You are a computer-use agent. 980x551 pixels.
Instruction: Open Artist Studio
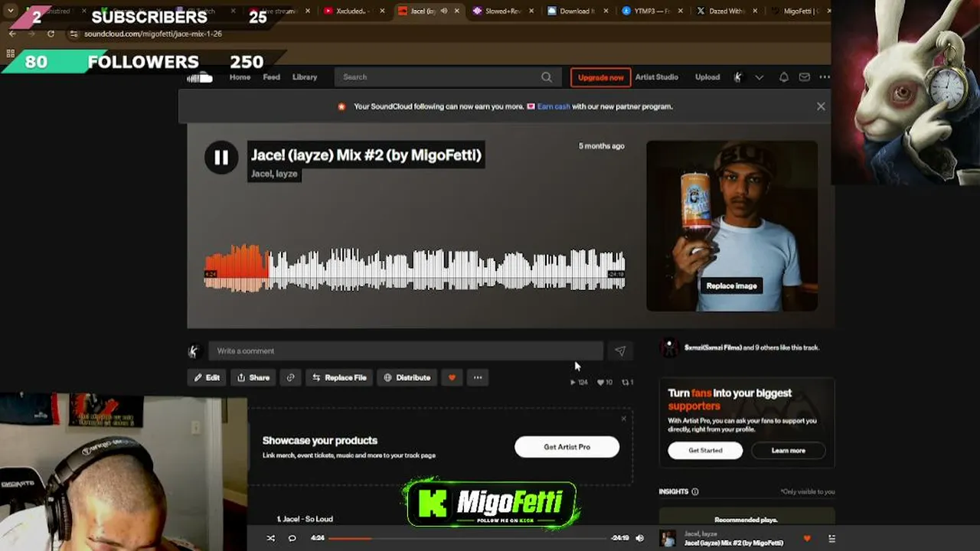pyautogui.click(x=657, y=77)
